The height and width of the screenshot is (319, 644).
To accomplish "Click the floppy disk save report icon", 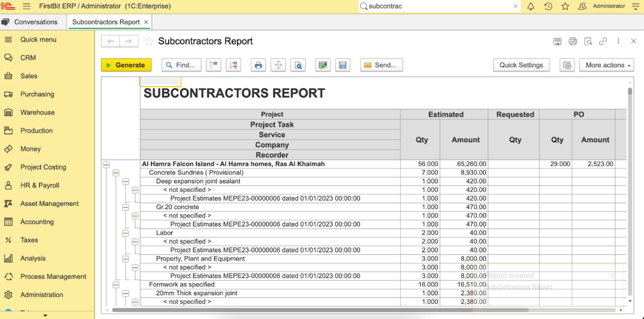I will 342,65.
